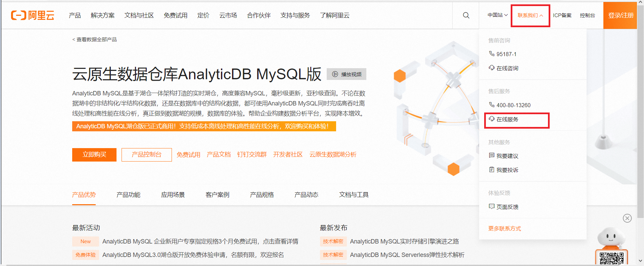Click the 在线咨询 presales option

tap(507, 68)
